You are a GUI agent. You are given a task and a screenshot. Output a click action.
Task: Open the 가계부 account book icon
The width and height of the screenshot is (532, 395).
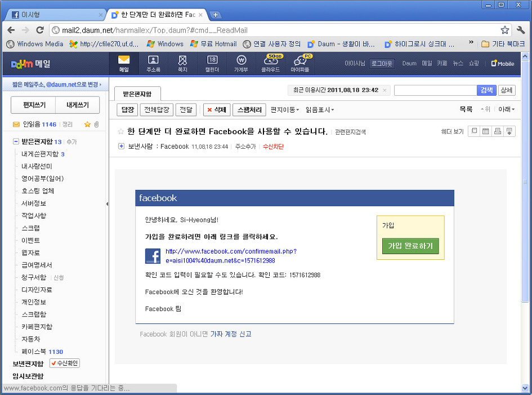point(241,64)
